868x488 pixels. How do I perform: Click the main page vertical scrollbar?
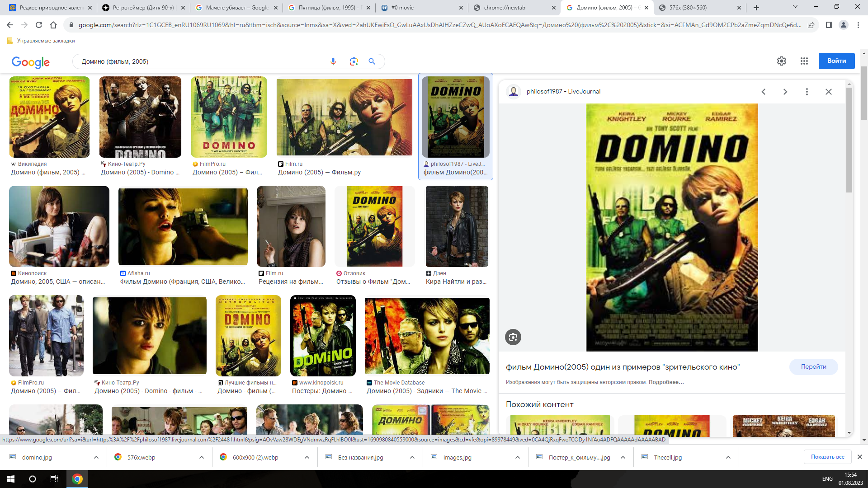click(864, 93)
